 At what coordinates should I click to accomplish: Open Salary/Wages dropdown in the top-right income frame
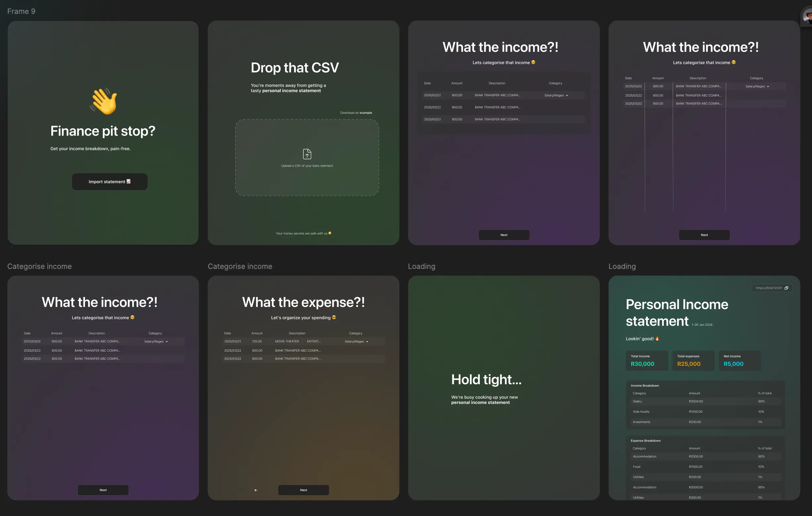click(757, 86)
